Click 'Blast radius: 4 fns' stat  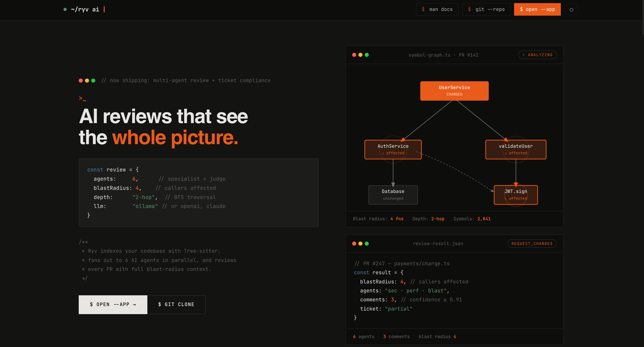point(378,219)
